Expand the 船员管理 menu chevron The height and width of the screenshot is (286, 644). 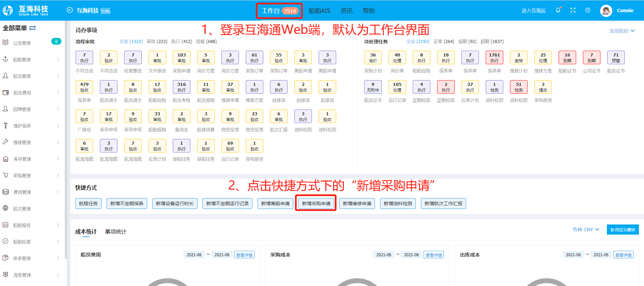58,76
